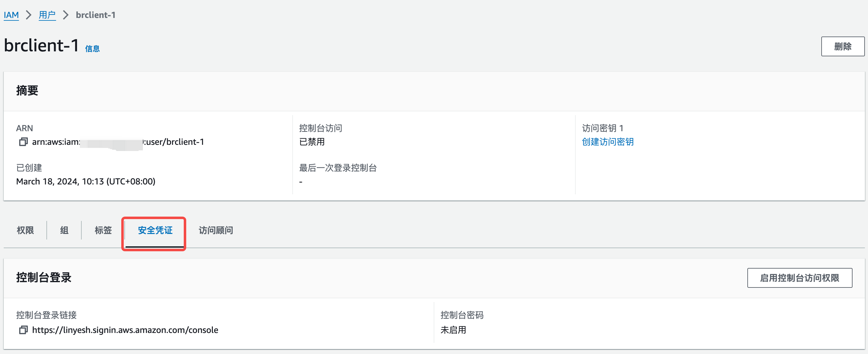The image size is (868, 354).
Task: Click the chevron between IAM and 用户
Action: tap(29, 15)
